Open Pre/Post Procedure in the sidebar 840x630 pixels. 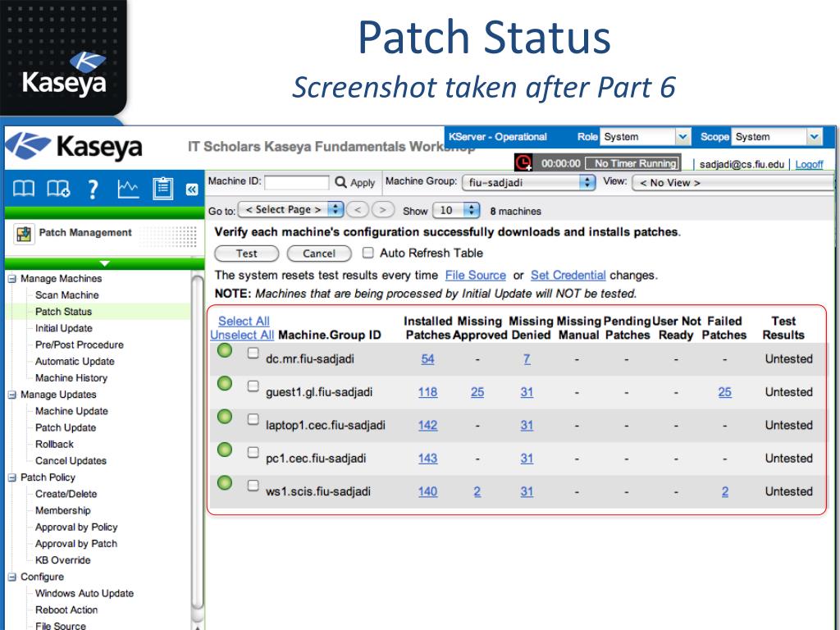(80, 345)
